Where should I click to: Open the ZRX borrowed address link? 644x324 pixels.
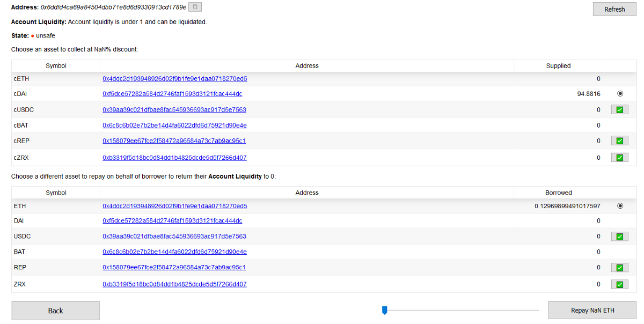coord(174,284)
